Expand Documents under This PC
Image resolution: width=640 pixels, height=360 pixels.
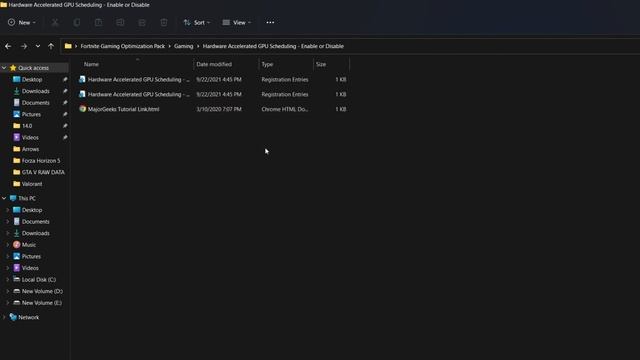[x=7, y=222]
